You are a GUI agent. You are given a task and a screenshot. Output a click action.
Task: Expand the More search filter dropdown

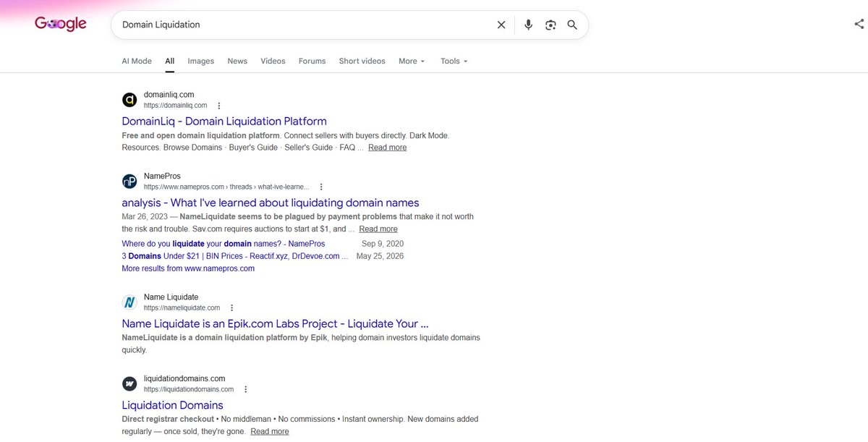[x=412, y=61]
